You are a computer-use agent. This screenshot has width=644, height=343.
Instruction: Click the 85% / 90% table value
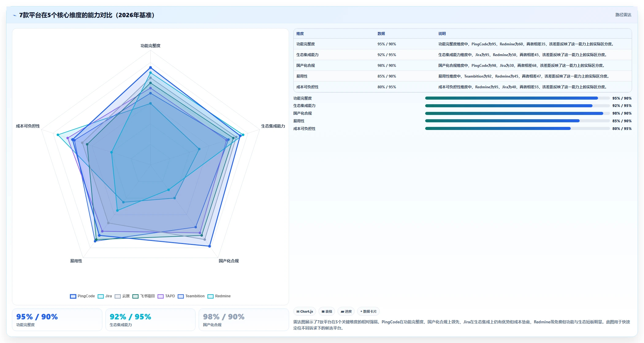(387, 76)
